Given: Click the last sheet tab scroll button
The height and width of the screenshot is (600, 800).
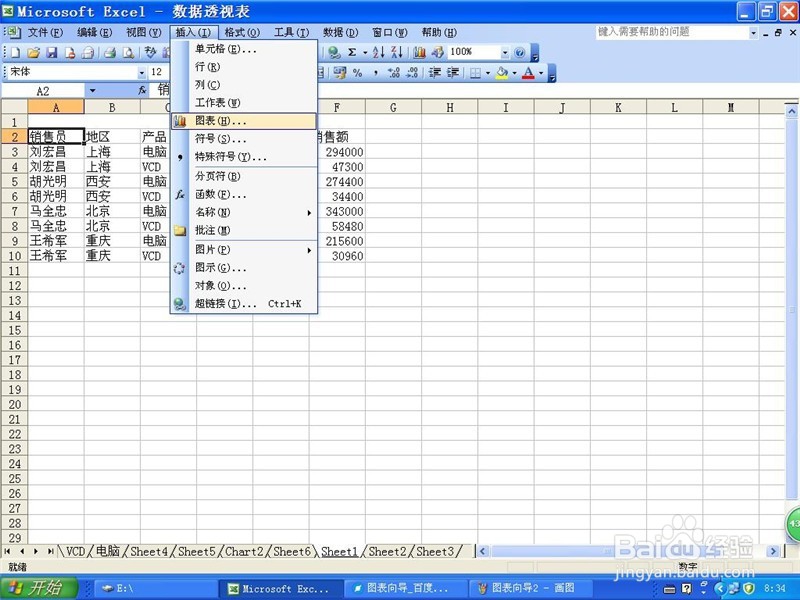Looking at the screenshot, I should 50,552.
